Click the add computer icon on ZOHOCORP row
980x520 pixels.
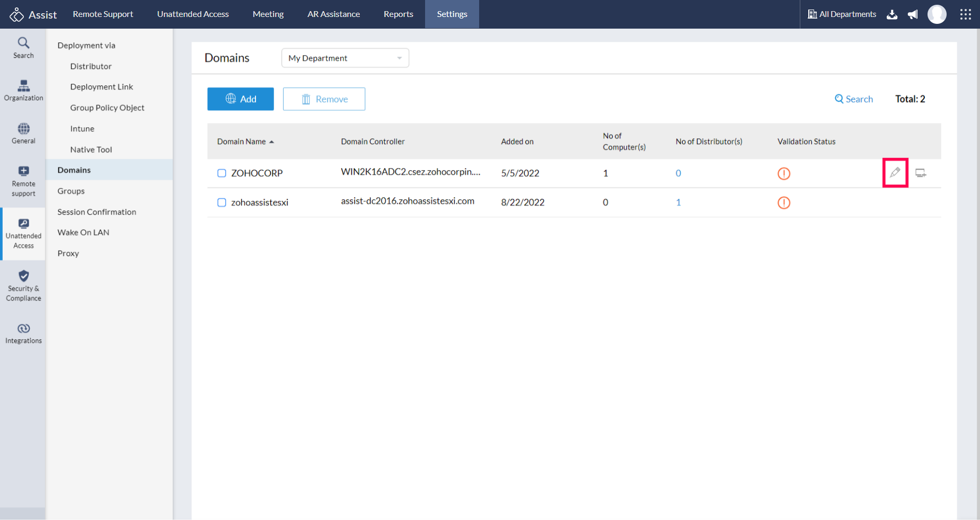coord(921,173)
